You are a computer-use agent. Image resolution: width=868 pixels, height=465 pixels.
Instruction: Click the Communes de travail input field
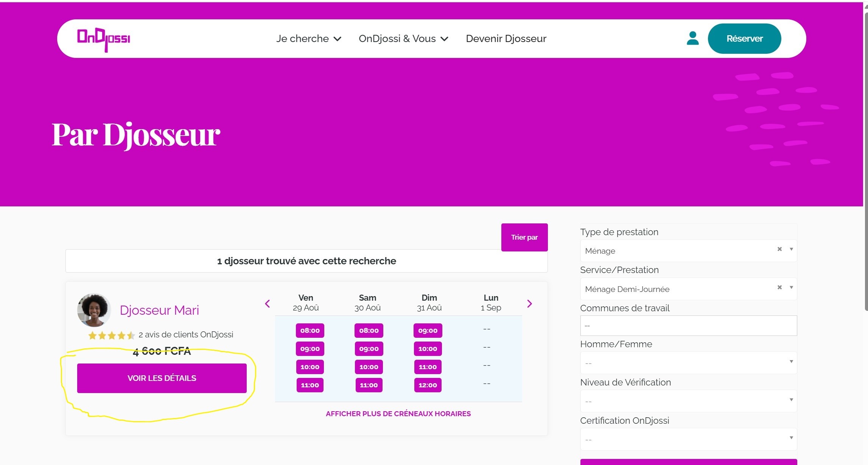click(x=688, y=326)
